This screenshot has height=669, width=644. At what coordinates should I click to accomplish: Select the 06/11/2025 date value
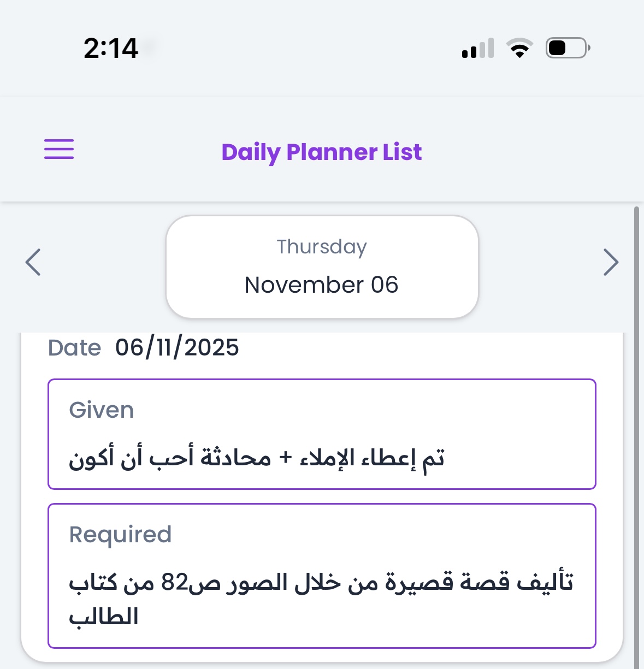pos(177,348)
